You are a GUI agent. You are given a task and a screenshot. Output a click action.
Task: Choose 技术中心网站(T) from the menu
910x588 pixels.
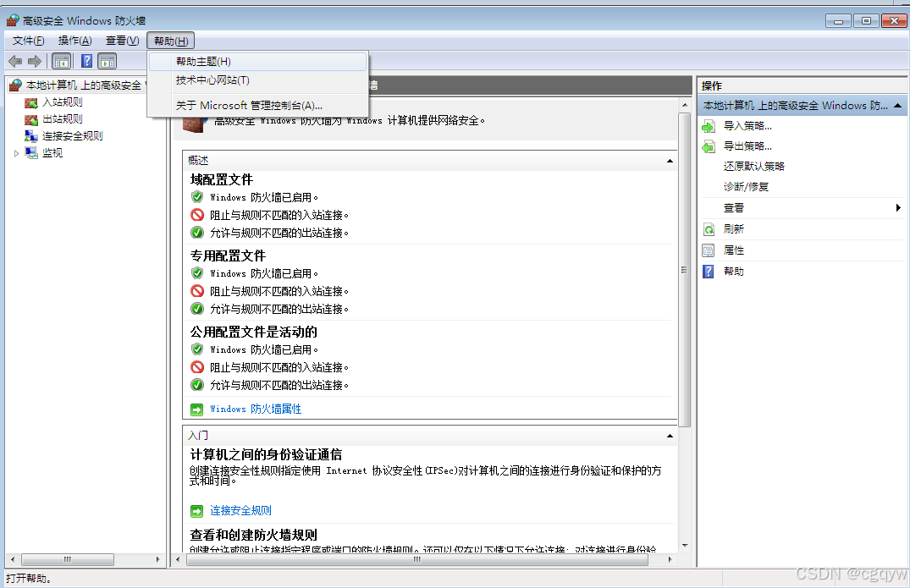[257, 80]
